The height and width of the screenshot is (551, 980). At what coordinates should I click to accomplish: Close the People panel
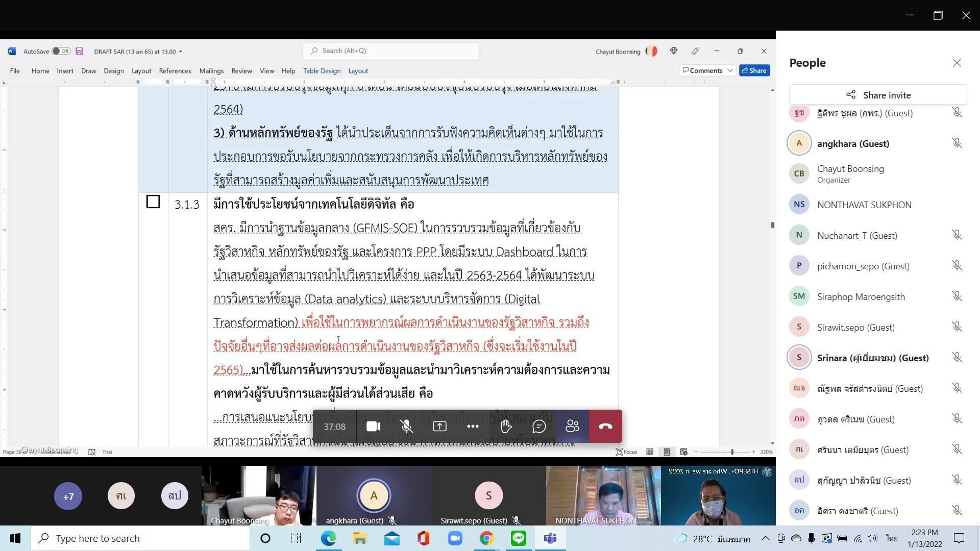pyautogui.click(x=957, y=63)
